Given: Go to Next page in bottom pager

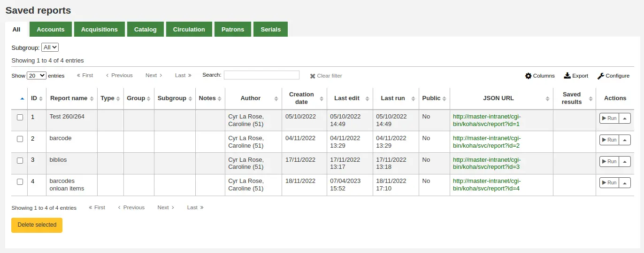Looking at the screenshot, I should pos(166,207).
